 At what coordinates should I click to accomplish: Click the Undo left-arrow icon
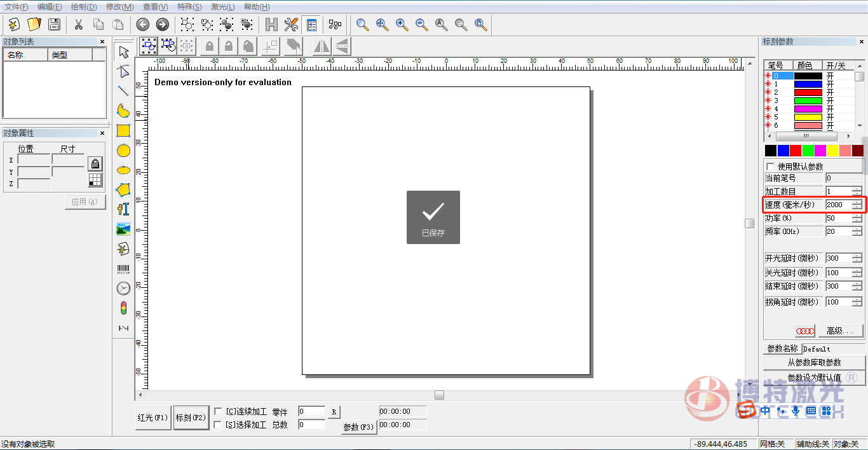tap(143, 25)
